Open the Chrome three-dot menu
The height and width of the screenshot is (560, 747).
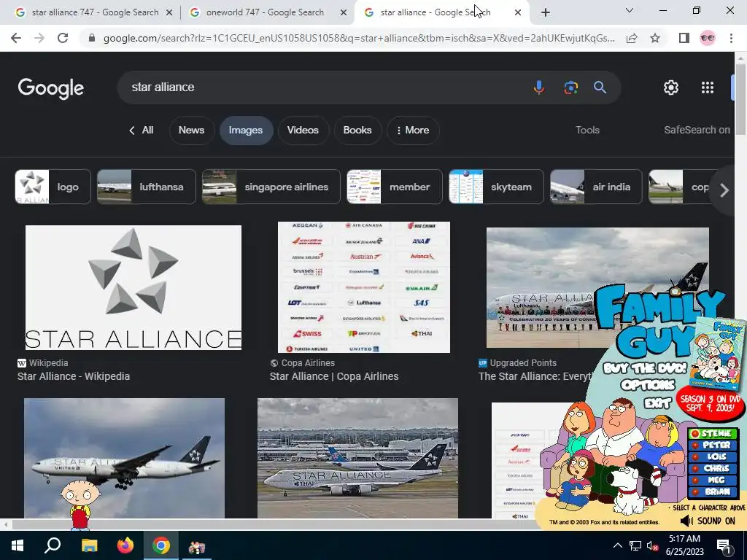[731, 38]
